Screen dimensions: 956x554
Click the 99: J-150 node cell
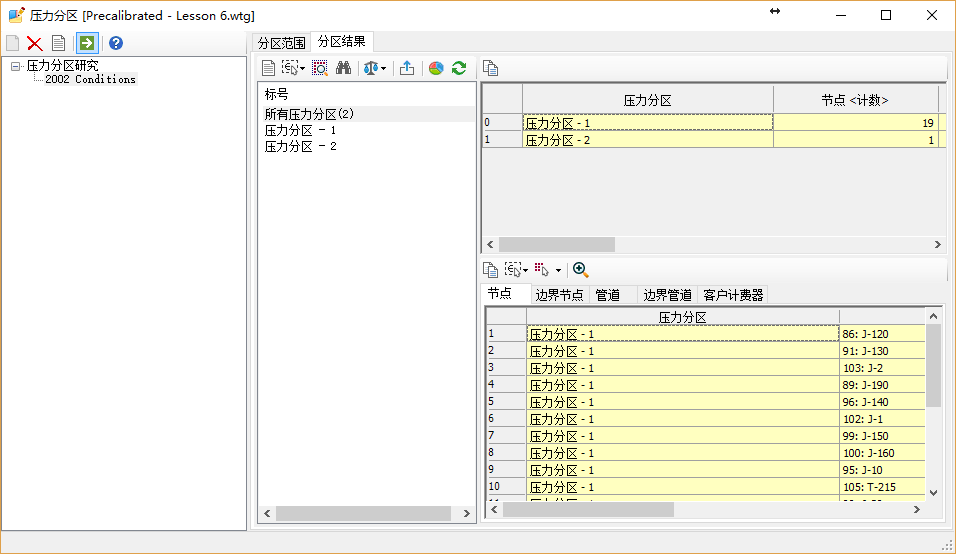(x=882, y=436)
